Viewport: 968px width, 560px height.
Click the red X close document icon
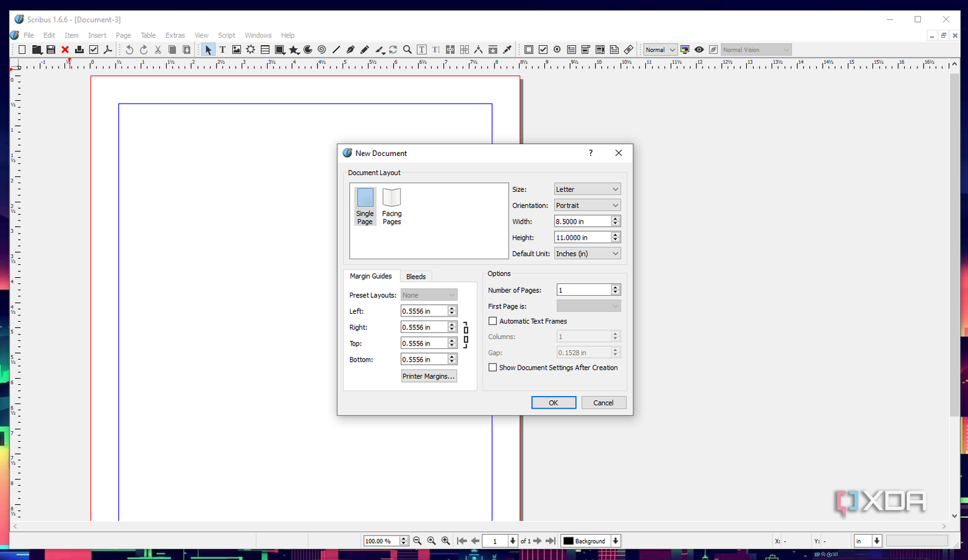click(x=65, y=50)
